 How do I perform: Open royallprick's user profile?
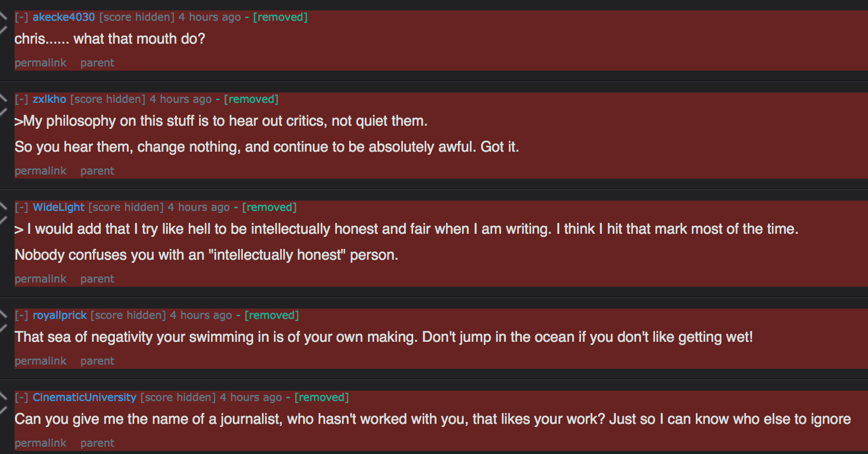(60, 315)
